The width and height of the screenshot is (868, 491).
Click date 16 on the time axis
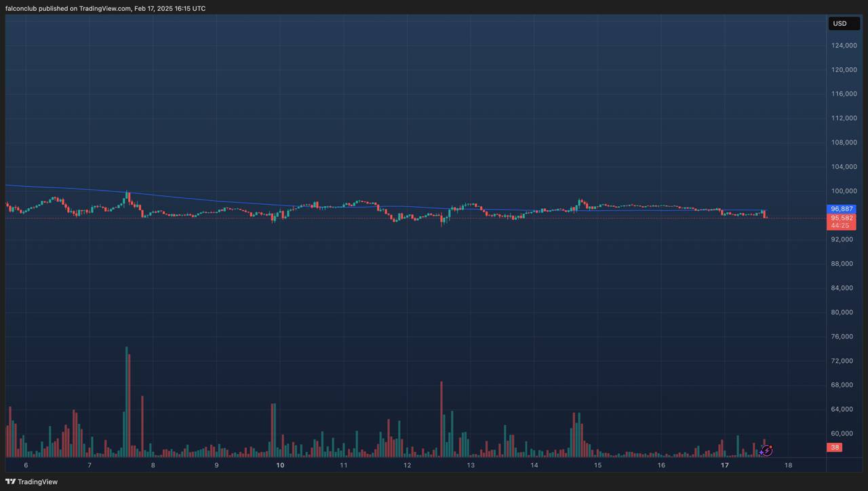(x=661, y=465)
